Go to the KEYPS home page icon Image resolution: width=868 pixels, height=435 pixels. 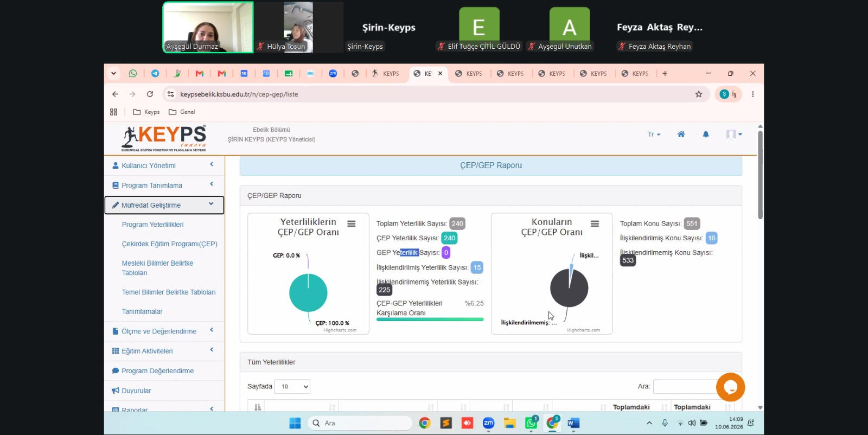coord(681,134)
